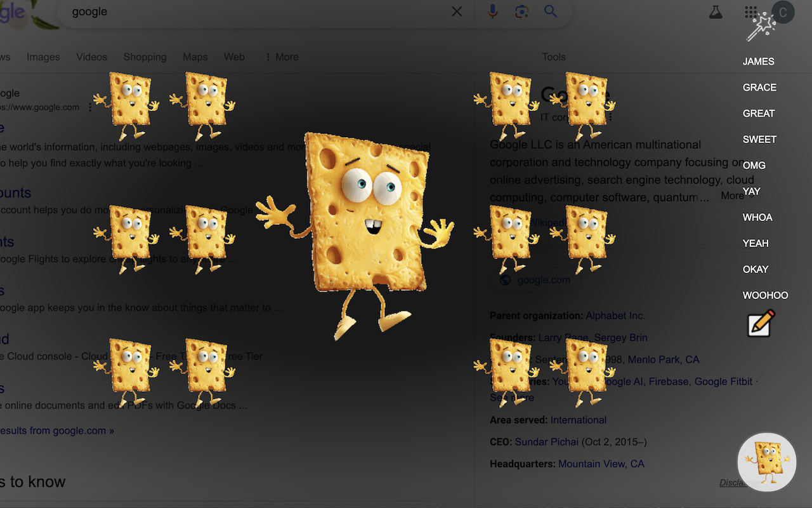Start voice search with the microphone icon

[492, 11]
